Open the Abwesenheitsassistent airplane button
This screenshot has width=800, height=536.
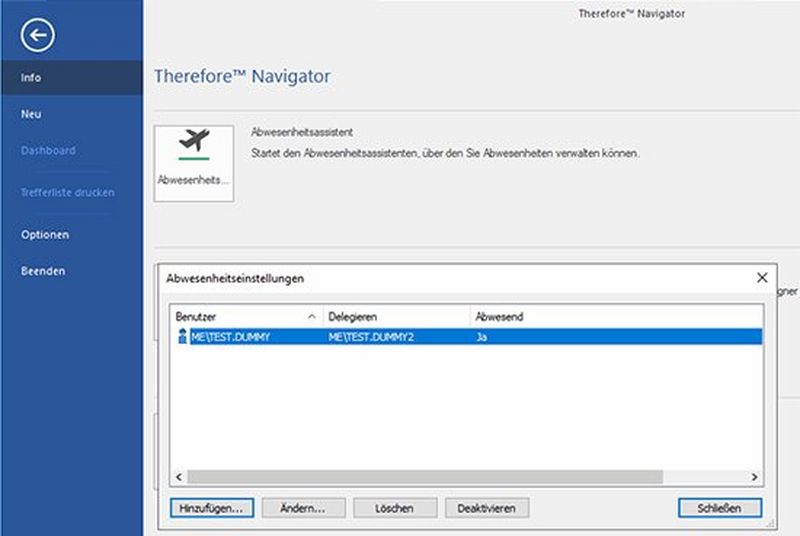[194, 163]
